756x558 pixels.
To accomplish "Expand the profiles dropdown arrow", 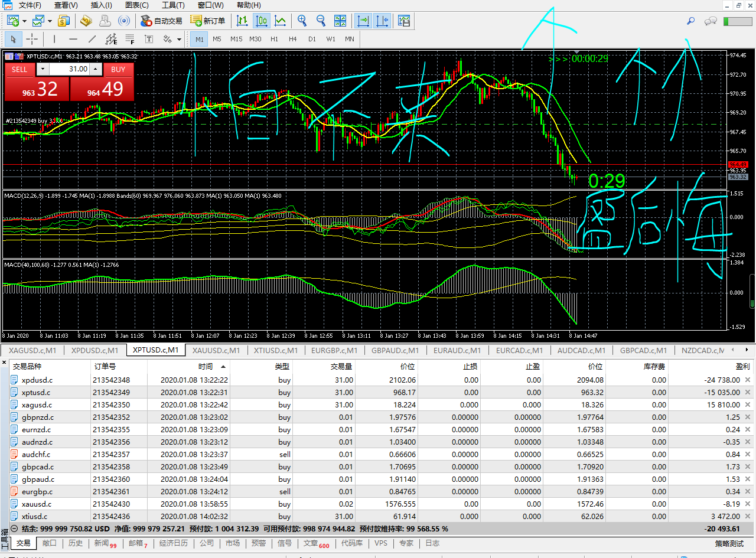I will pyautogui.click(x=50, y=21).
